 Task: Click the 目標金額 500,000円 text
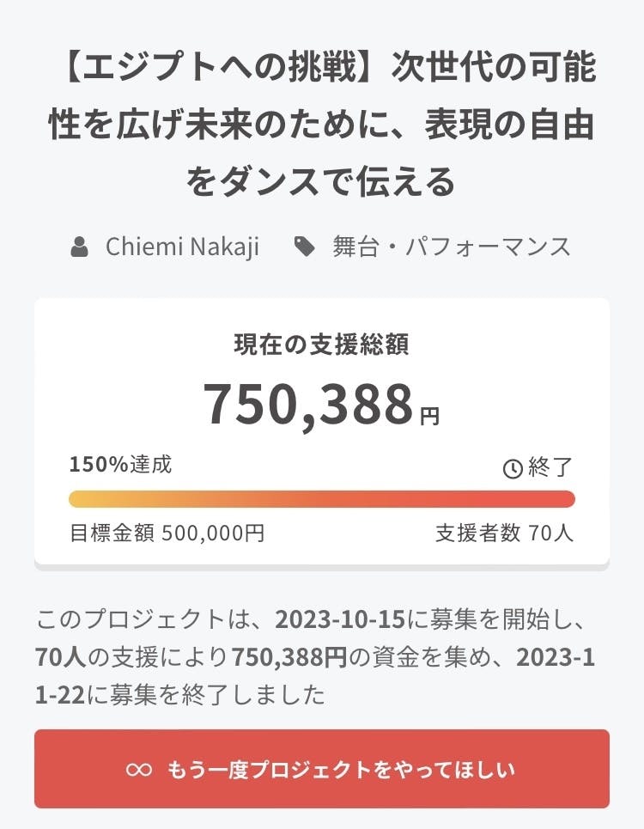[x=167, y=533]
